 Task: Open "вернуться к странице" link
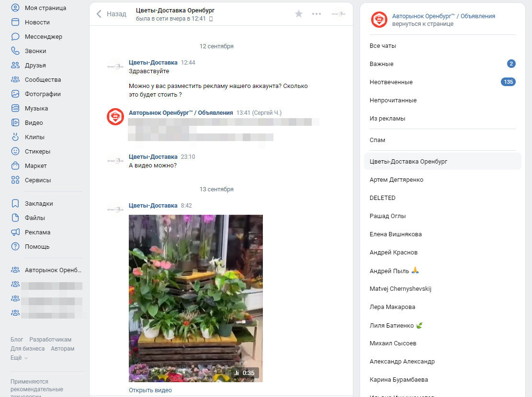tap(423, 24)
